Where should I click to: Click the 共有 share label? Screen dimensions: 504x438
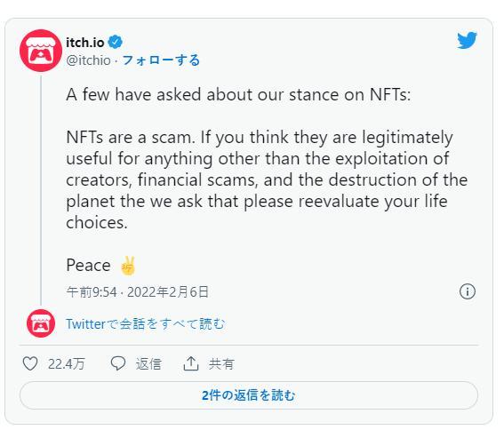coord(221,364)
